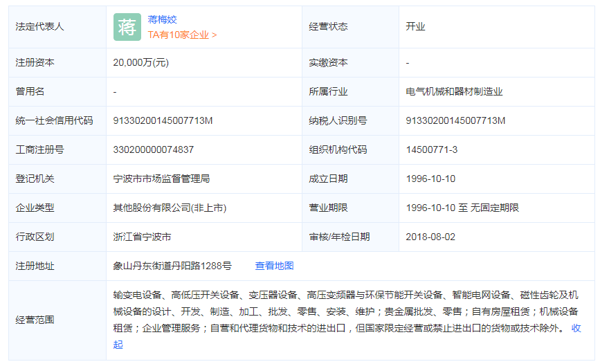
Task: Click the 营业期限 value ending 无固定期限
Action: tap(462, 208)
